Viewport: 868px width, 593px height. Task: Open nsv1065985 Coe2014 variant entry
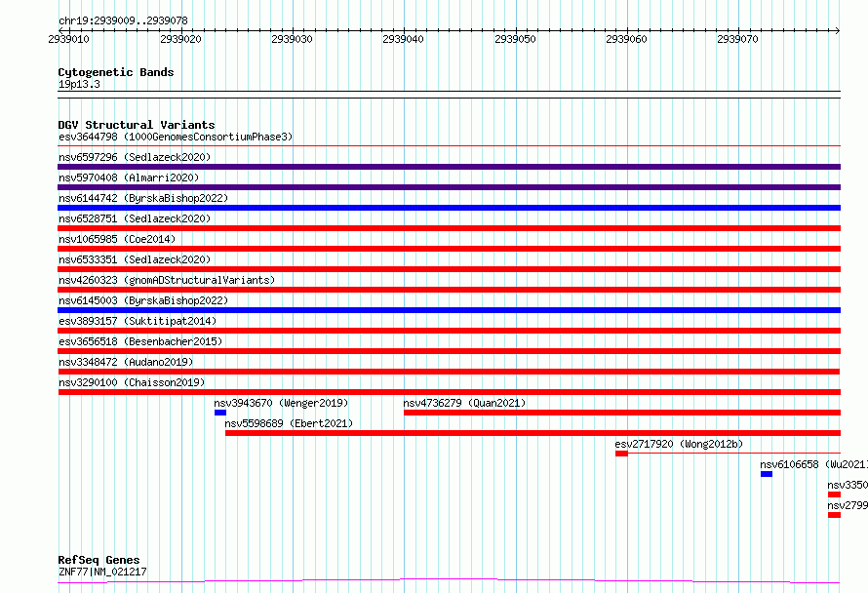[x=117, y=239]
